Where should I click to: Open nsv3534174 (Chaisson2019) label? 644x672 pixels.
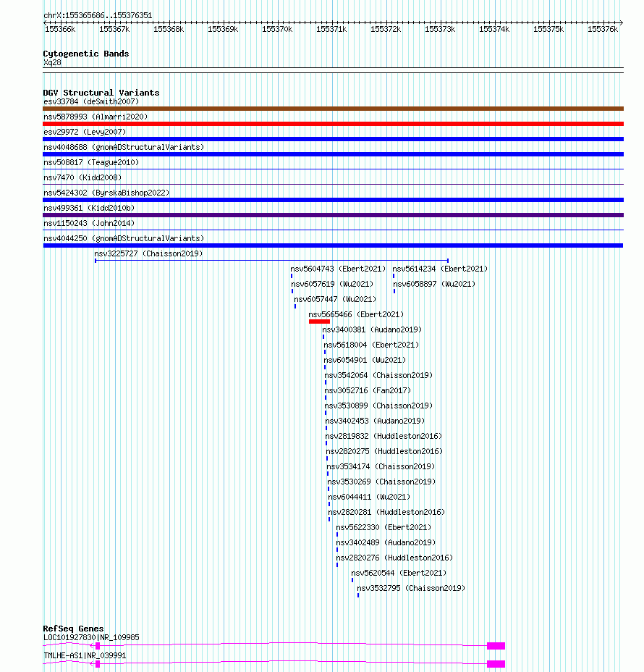[381, 467]
